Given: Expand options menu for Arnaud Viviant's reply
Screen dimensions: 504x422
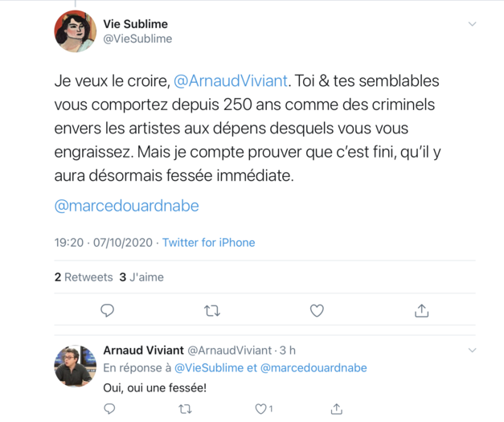Looking at the screenshot, I should coord(472,350).
